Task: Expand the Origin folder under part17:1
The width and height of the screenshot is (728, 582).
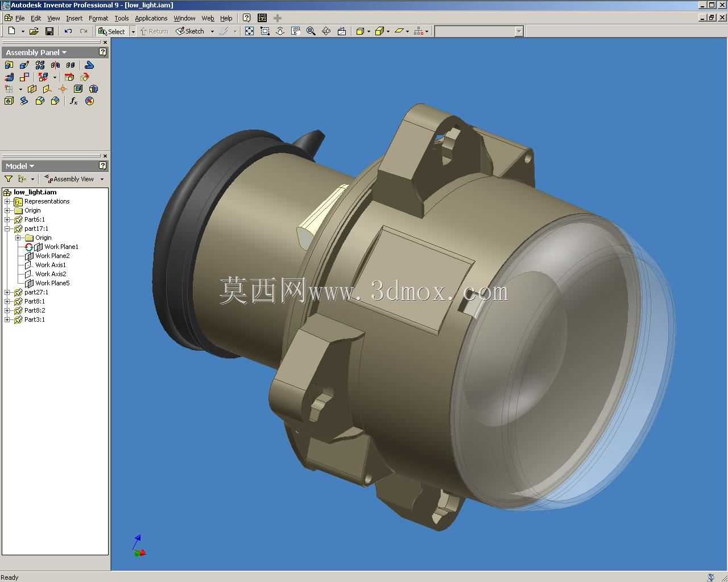Action: pos(18,238)
